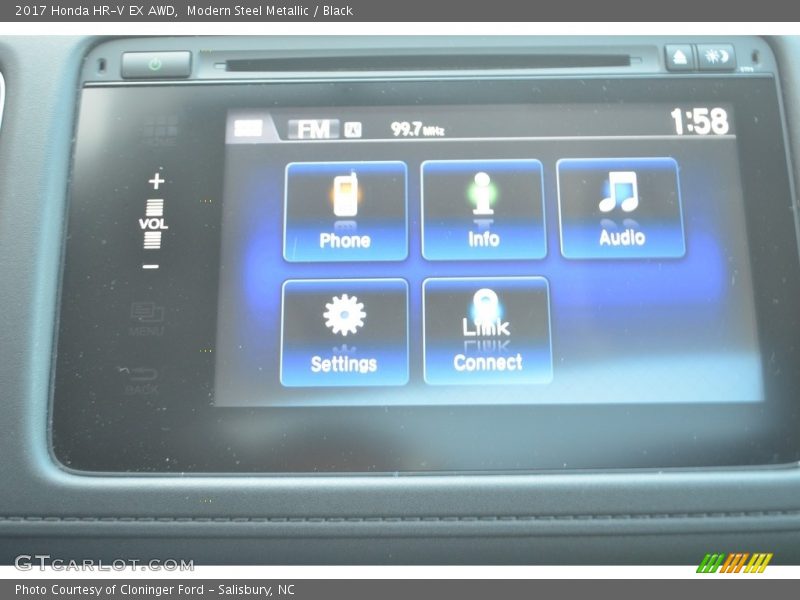Image resolution: width=800 pixels, height=600 pixels.
Task: Open the Info tile
Action: (483, 209)
